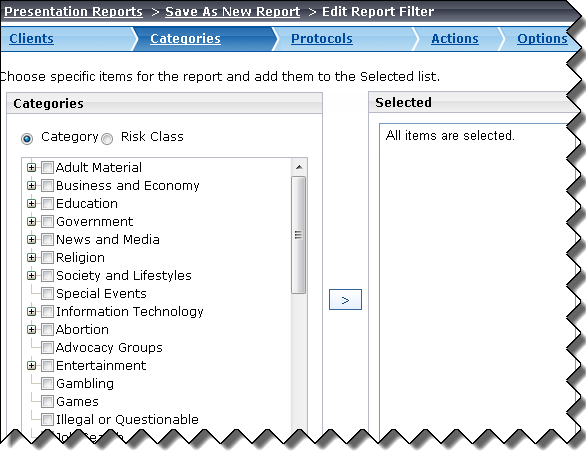Click the categories list scroll-up arrow
This screenshot has width=586, height=451.
[299, 167]
